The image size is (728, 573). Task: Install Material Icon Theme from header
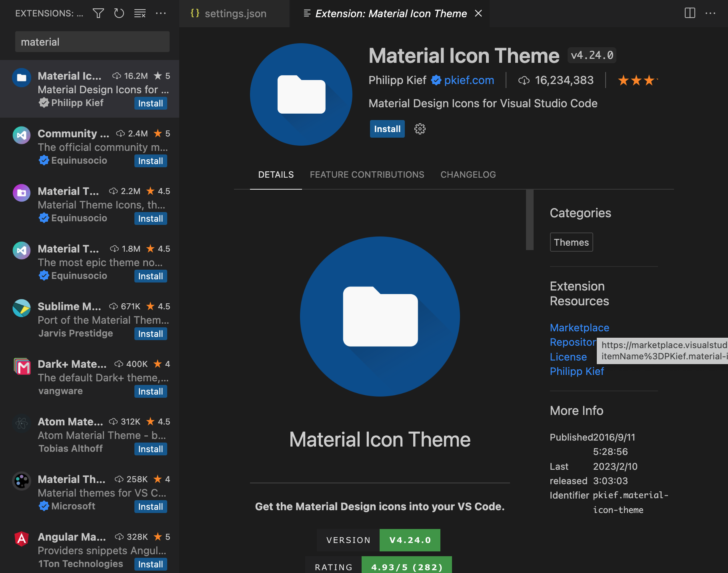click(x=387, y=129)
